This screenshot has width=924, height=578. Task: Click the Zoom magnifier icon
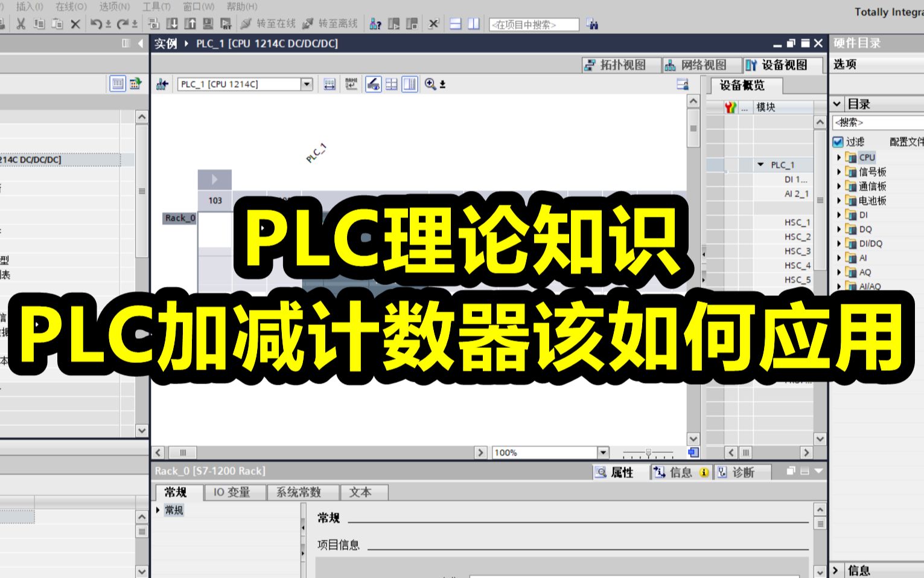(430, 84)
